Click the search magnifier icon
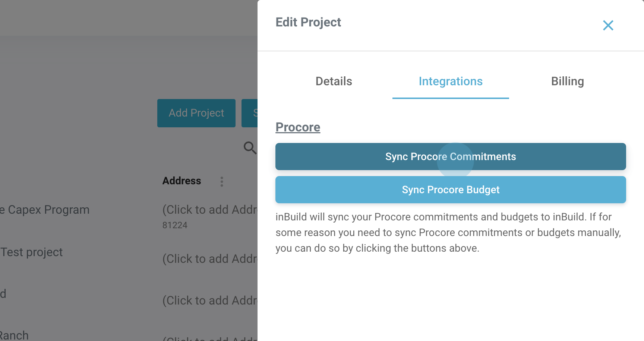Image resolution: width=644 pixels, height=341 pixels. point(250,148)
